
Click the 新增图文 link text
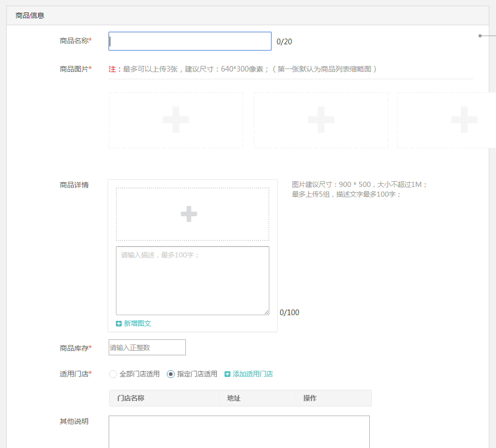coord(138,323)
